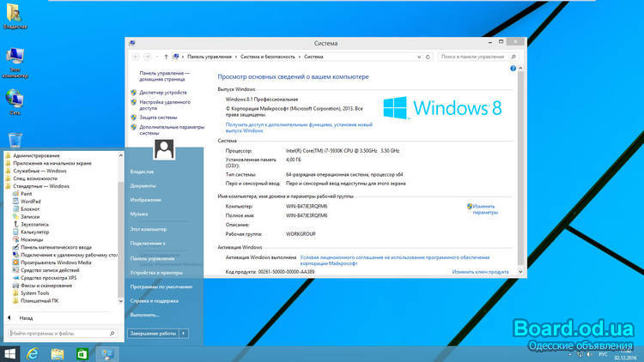Viewport: 644px width, 362px height.
Task: Click the forward navigation arrow in Система
Action: pyautogui.click(x=148, y=57)
